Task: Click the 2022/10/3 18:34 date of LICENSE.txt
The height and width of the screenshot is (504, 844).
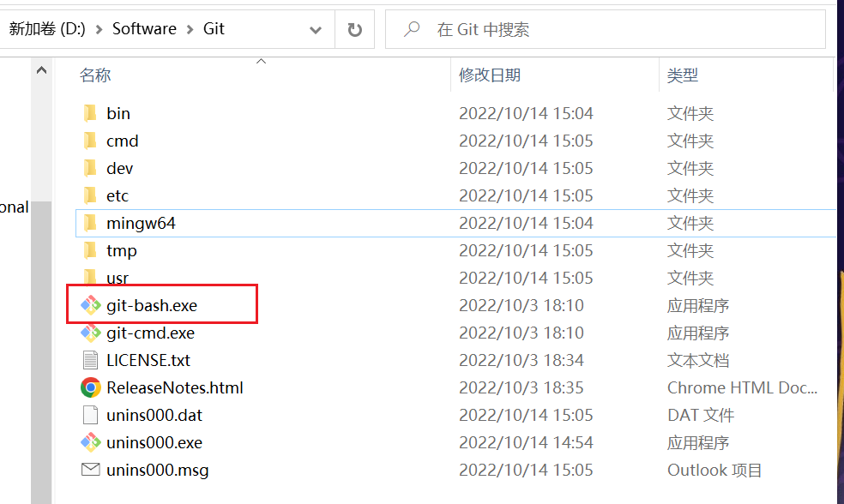Action: tap(521, 360)
